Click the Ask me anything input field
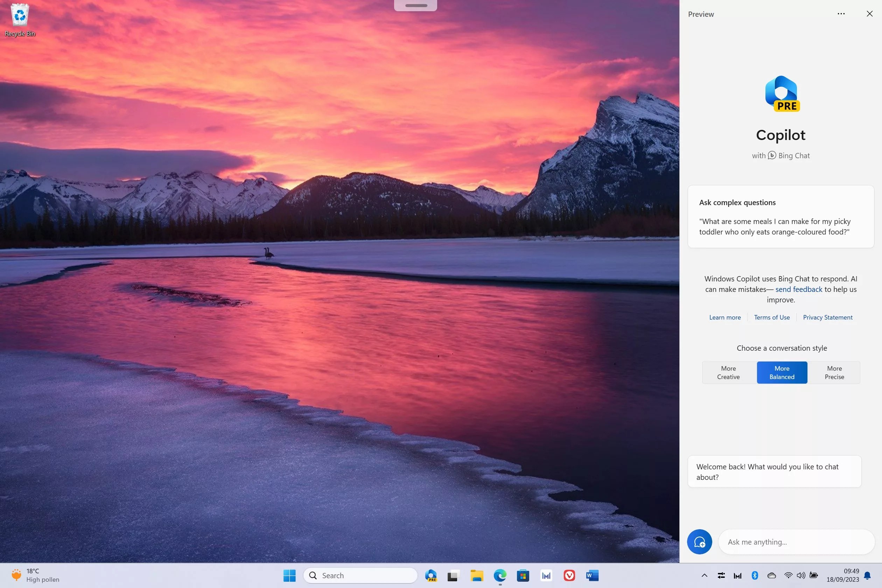 coord(795,542)
